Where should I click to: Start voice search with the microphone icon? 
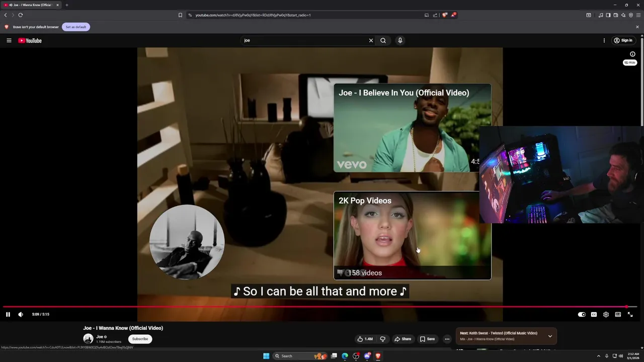point(400,40)
